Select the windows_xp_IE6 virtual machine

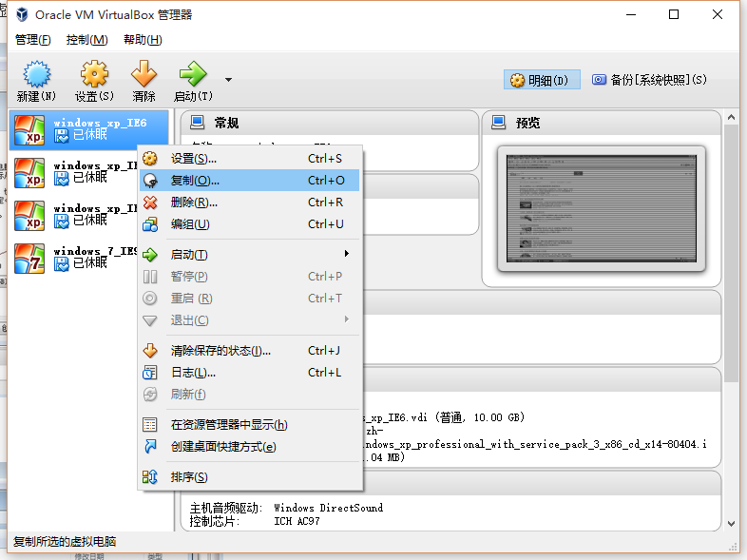(89, 129)
